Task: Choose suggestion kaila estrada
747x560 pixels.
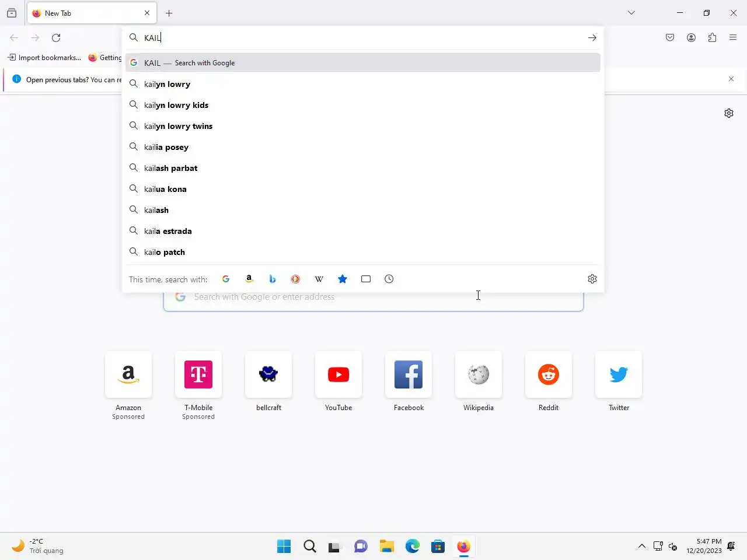Action: (x=363, y=231)
